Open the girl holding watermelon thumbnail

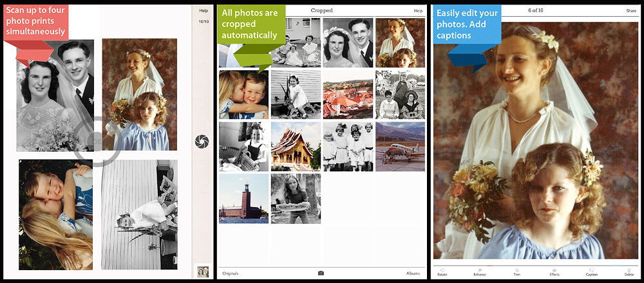pos(296,199)
